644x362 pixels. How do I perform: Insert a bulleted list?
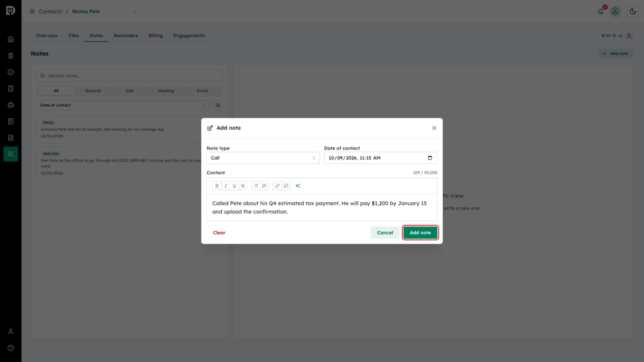256,186
